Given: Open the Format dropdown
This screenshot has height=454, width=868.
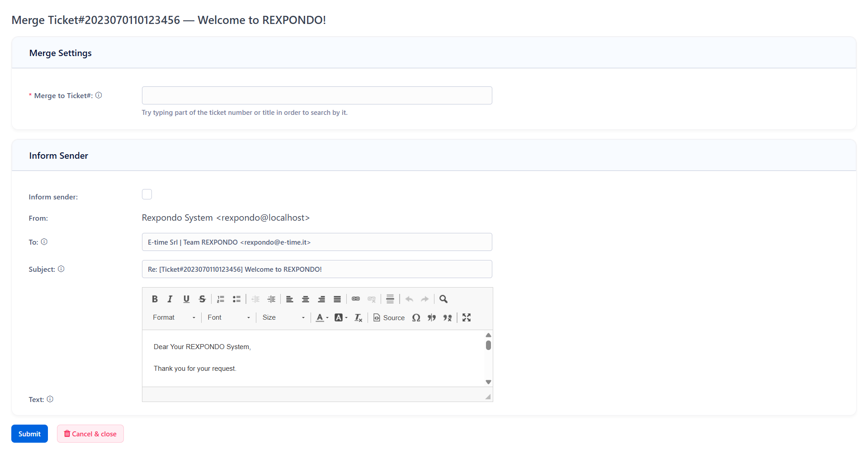Looking at the screenshot, I should click(174, 317).
